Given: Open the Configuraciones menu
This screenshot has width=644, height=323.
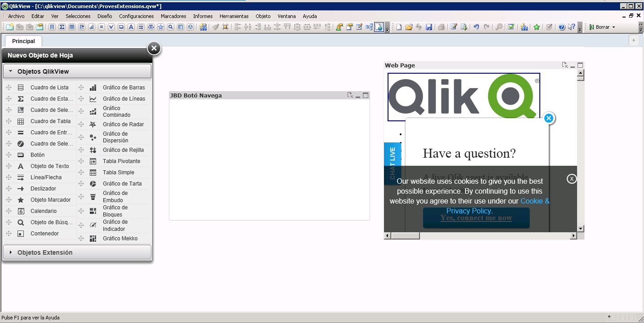Looking at the screenshot, I should click(137, 16).
